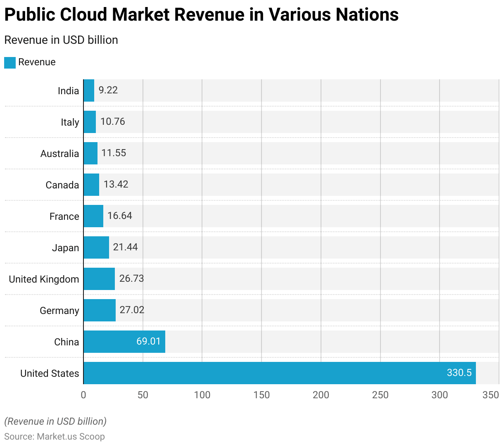Select the Italy revenue bar
Viewport: 504px width, 447px height.
coord(90,122)
